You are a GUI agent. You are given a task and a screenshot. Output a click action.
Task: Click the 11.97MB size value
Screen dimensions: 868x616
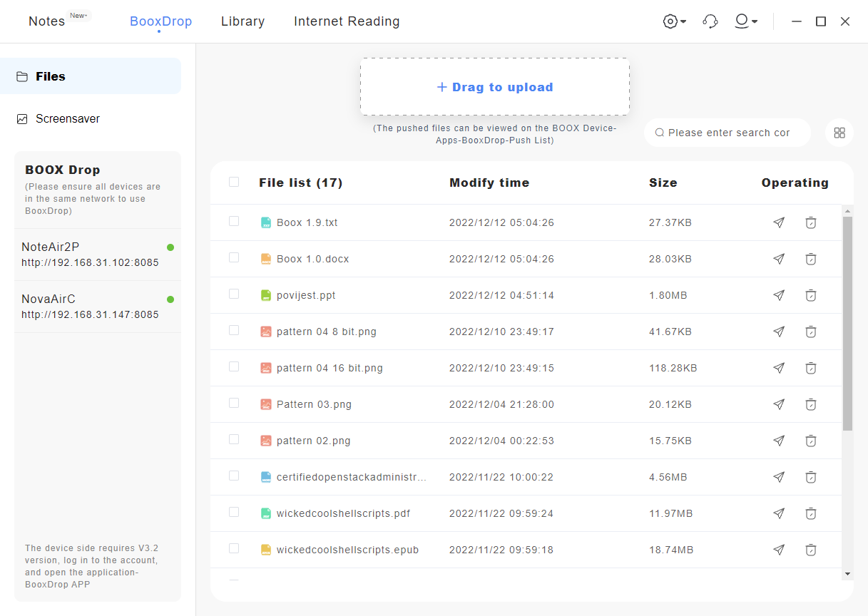[x=671, y=513]
